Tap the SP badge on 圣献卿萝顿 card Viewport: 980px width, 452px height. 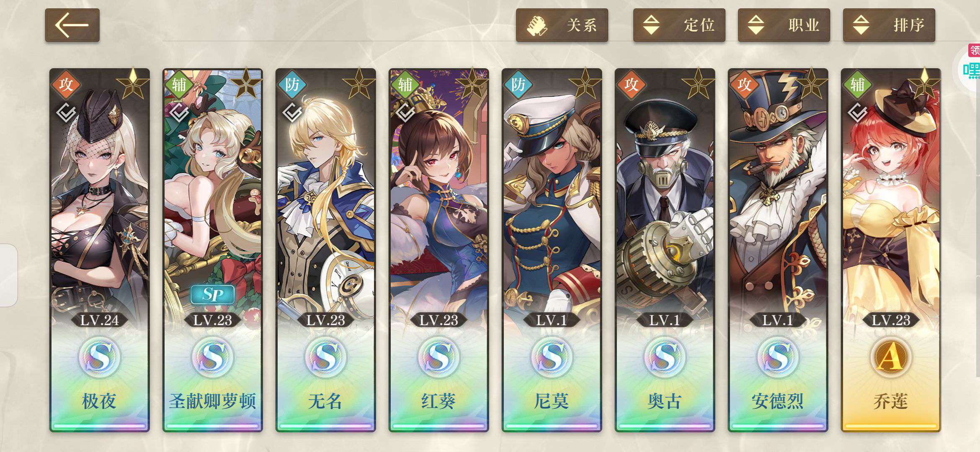tap(212, 295)
